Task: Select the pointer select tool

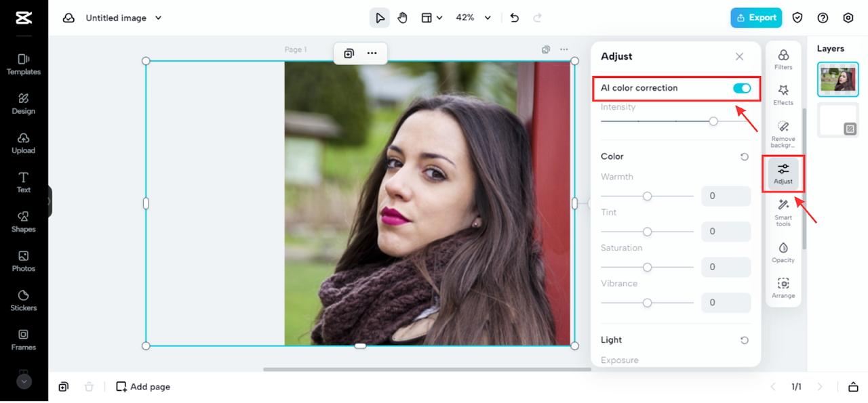Action: tap(380, 18)
